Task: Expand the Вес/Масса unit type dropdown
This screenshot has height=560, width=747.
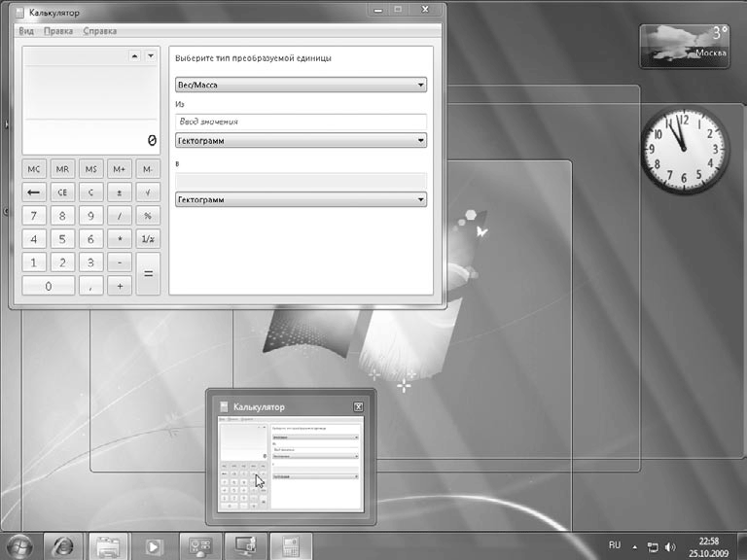Action: 301,86
